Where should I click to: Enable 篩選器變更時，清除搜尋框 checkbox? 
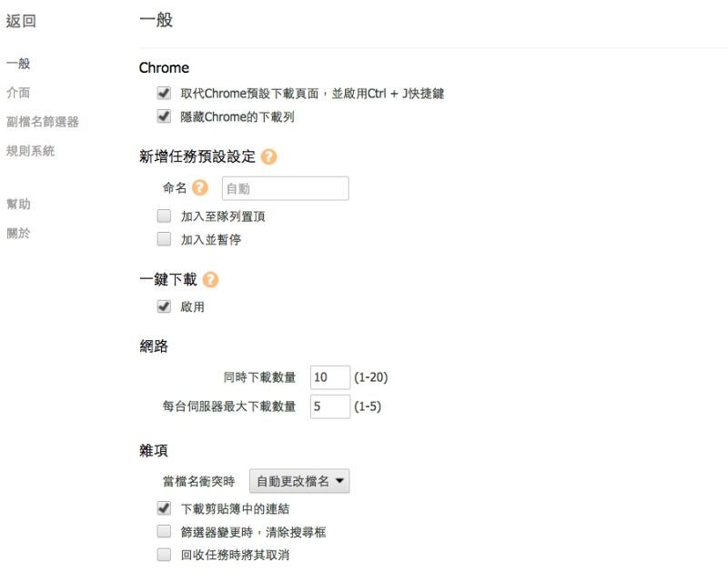tap(164, 532)
